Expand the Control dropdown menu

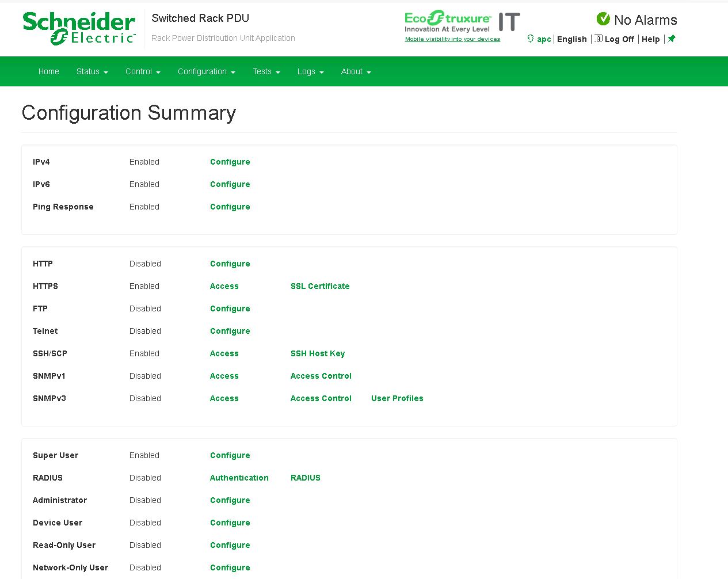[x=143, y=71]
